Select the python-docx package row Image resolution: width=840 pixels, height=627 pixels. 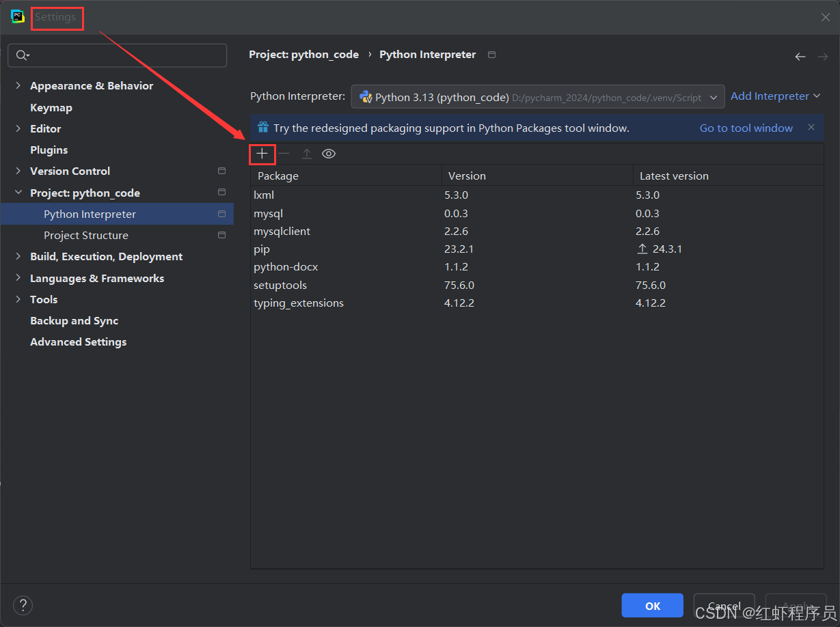point(537,267)
